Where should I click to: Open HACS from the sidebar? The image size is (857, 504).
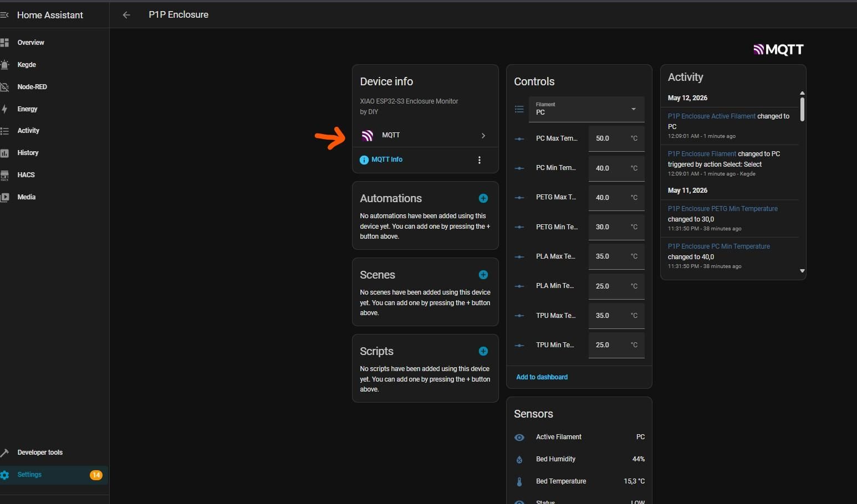(54, 175)
